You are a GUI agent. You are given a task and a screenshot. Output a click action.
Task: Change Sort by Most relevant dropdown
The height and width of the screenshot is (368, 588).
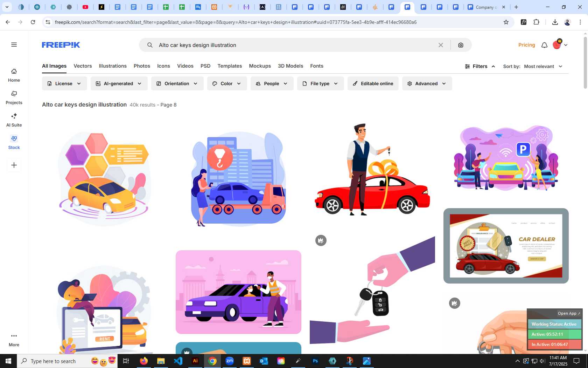click(543, 66)
